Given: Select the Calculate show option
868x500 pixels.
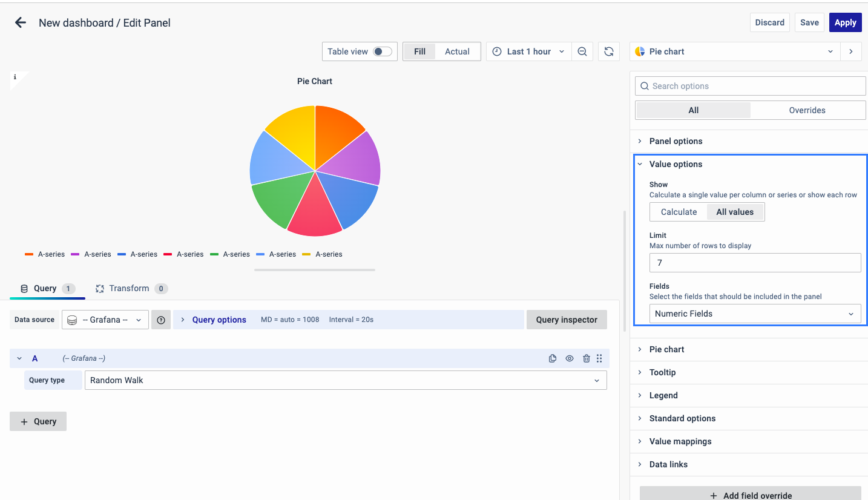Looking at the screenshot, I should pos(679,212).
